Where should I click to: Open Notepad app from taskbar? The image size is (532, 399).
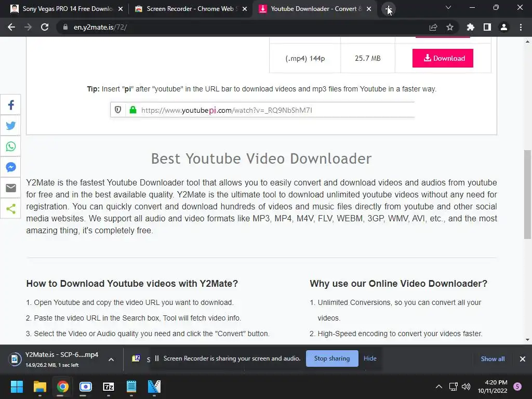pyautogui.click(x=131, y=387)
